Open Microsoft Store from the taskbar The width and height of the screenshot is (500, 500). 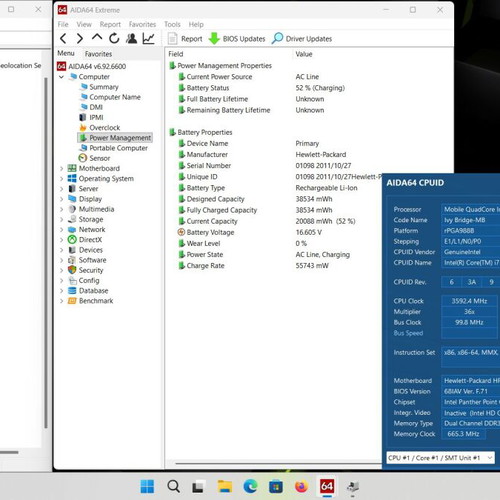pos(276,487)
